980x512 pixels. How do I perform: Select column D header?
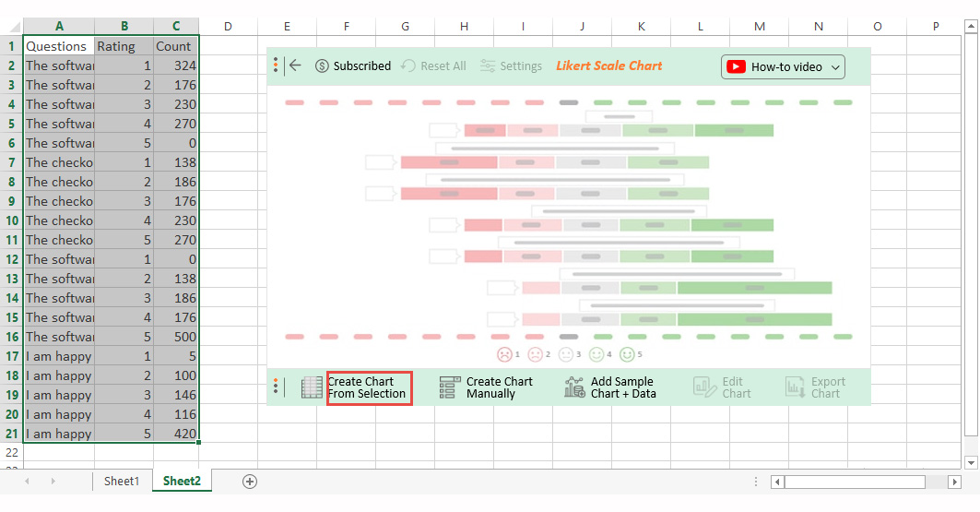[228, 26]
